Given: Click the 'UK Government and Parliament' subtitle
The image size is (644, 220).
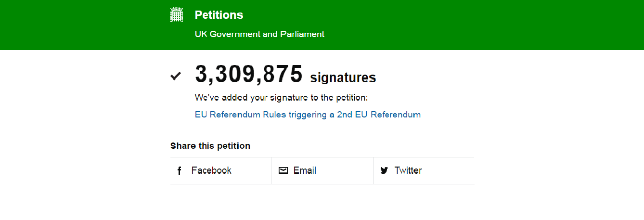Looking at the screenshot, I should pos(259,34).
